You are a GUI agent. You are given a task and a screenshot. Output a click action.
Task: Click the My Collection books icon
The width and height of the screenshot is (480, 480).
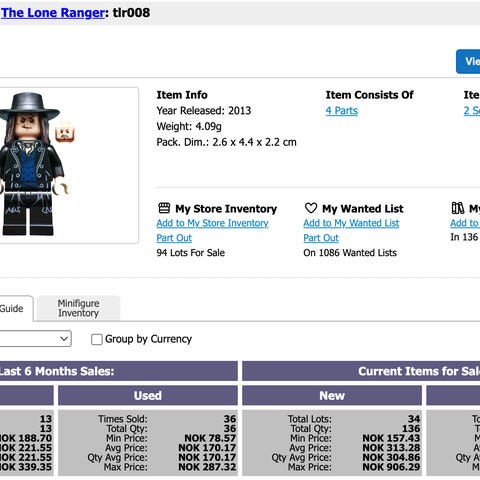[x=458, y=208]
